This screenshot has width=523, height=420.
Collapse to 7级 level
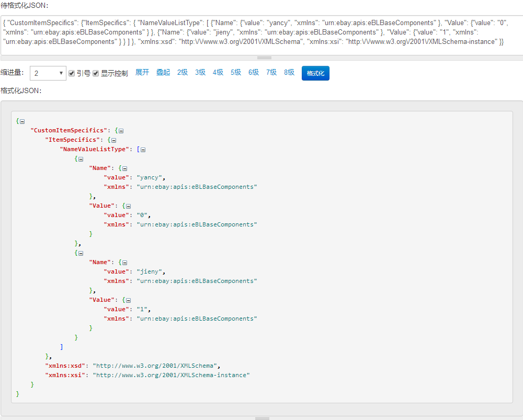pos(271,72)
